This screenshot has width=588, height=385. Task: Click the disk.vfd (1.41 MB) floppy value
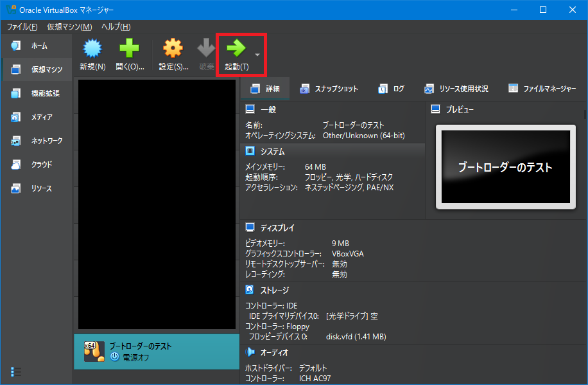(x=356, y=337)
